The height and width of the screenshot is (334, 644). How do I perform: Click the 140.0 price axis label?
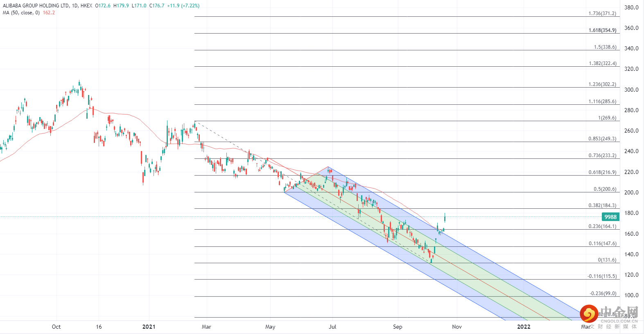[x=631, y=254]
